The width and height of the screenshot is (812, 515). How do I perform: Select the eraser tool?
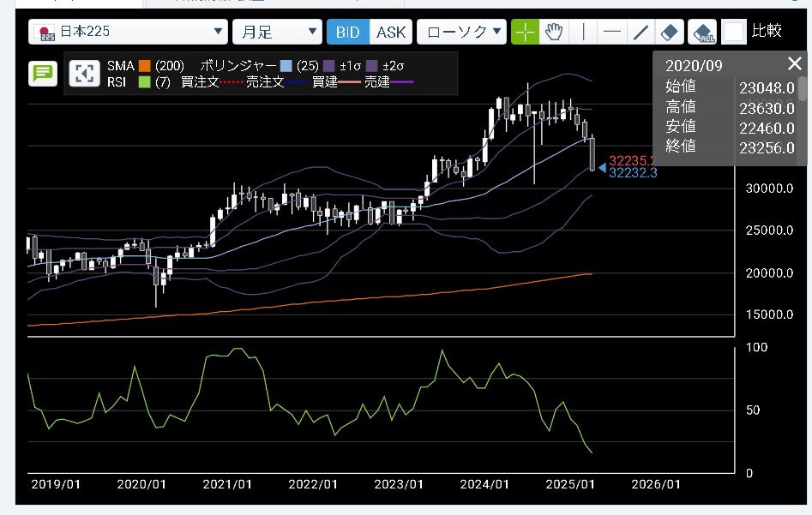coord(670,33)
